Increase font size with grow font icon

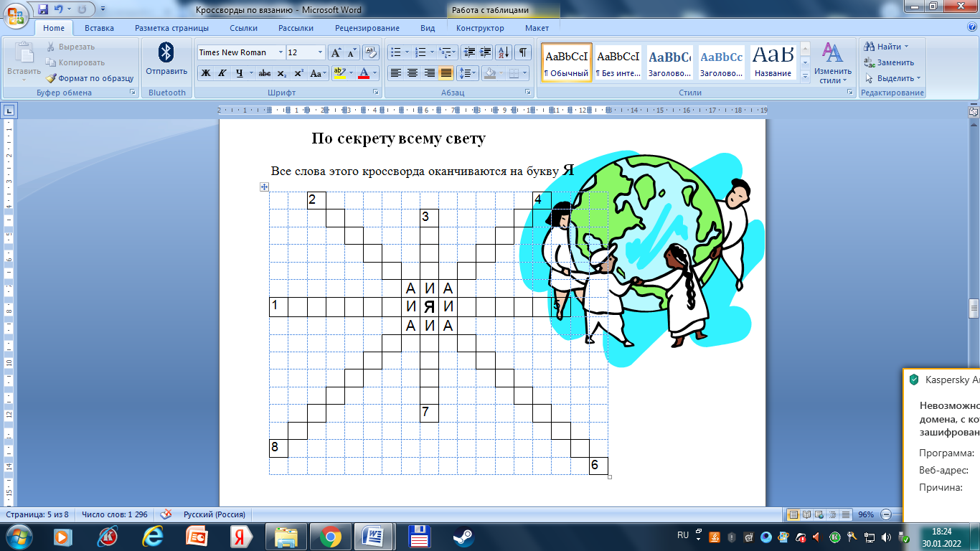point(336,52)
